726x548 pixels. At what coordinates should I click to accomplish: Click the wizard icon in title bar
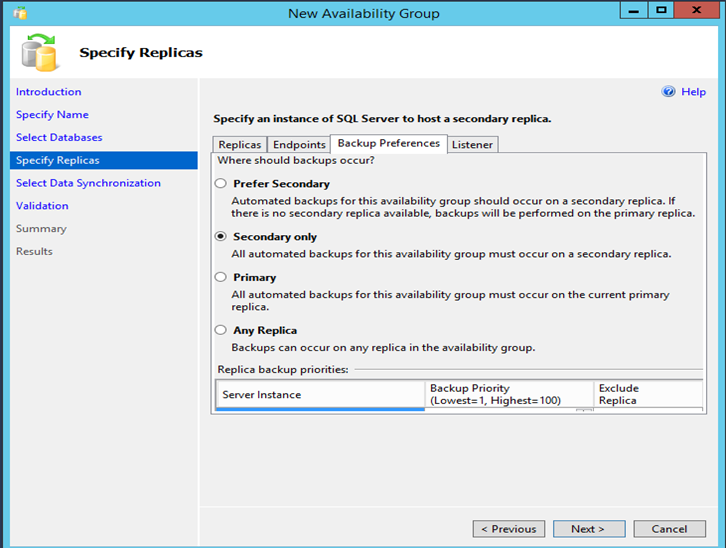click(20, 13)
